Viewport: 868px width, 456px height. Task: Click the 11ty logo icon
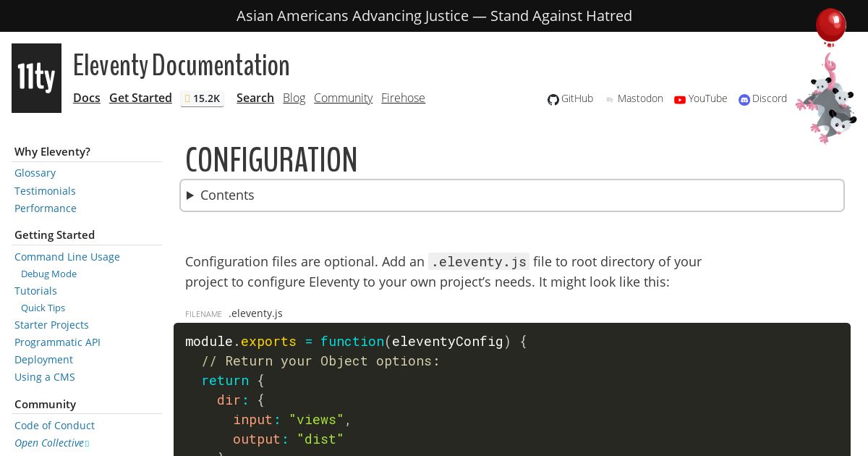coord(36,78)
